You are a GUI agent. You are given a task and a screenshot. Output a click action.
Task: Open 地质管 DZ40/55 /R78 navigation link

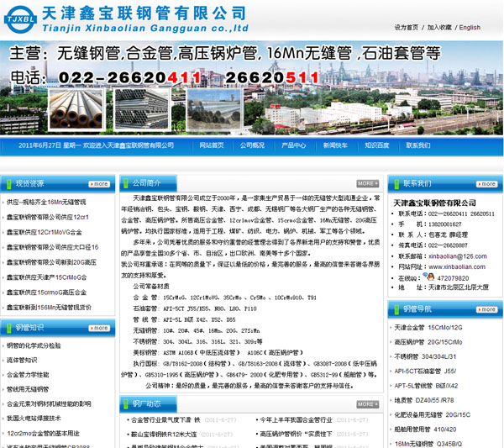424,400
